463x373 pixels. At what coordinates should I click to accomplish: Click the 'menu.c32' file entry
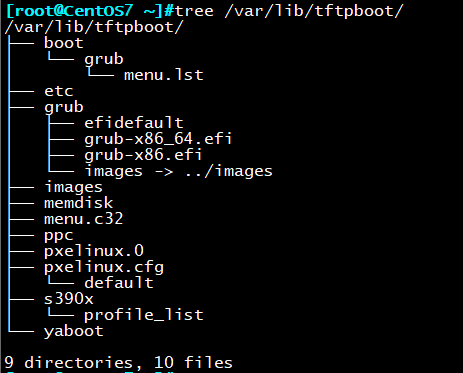pos(84,219)
